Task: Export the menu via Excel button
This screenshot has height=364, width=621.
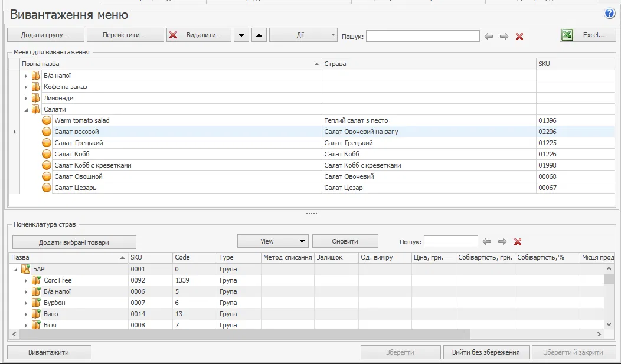Action: click(x=587, y=35)
